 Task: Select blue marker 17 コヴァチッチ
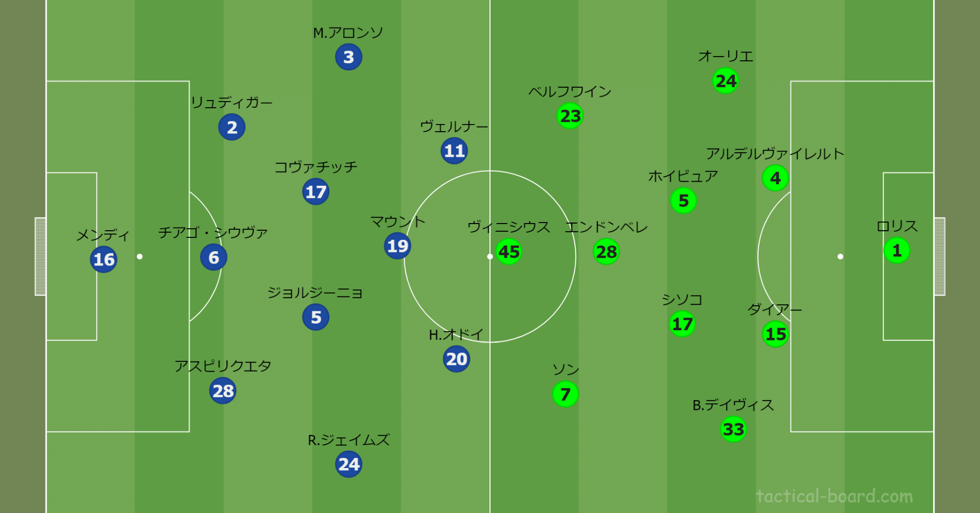coord(316,191)
